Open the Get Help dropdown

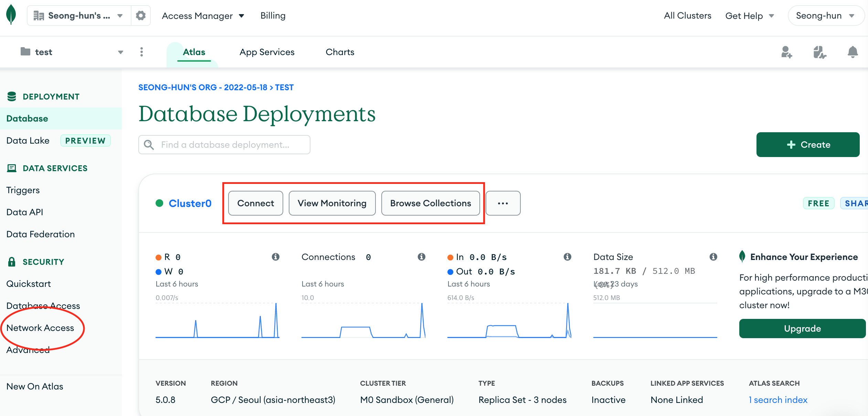coord(749,16)
